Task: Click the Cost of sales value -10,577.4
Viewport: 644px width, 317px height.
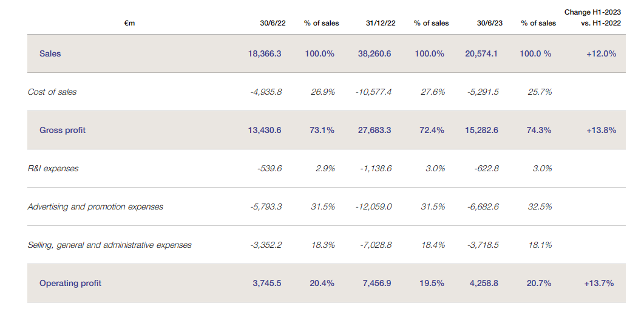Action: [x=373, y=92]
